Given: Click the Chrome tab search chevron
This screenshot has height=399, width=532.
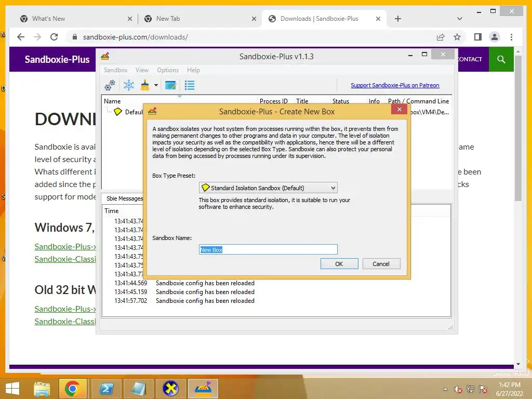Looking at the screenshot, I should click(x=460, y=19).
